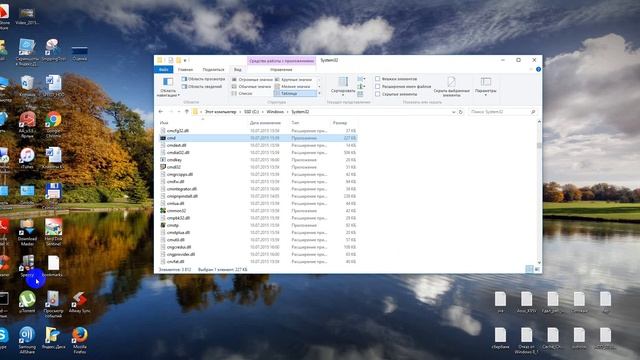The width and height of the screenshot is (640, 360).
Task: Switch to details view status bar icon
Action: coord(529,269)
